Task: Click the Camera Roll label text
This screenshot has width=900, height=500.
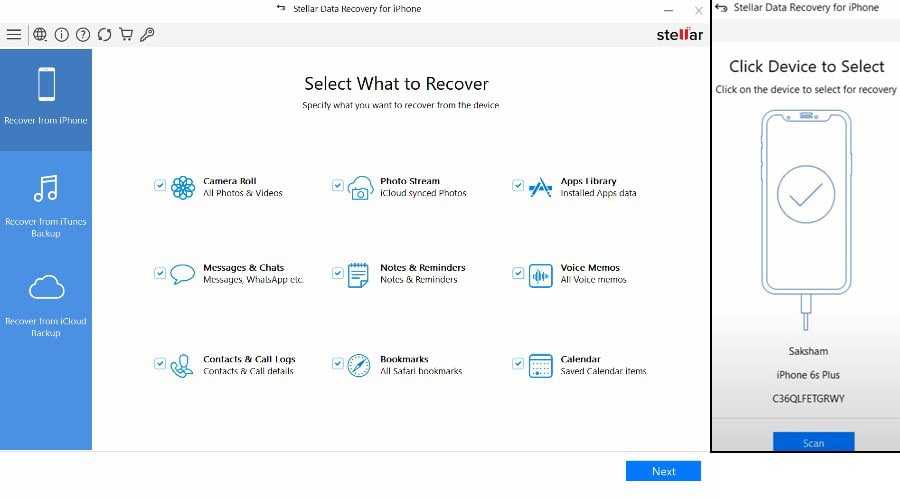Action: [x=230, y=181]
